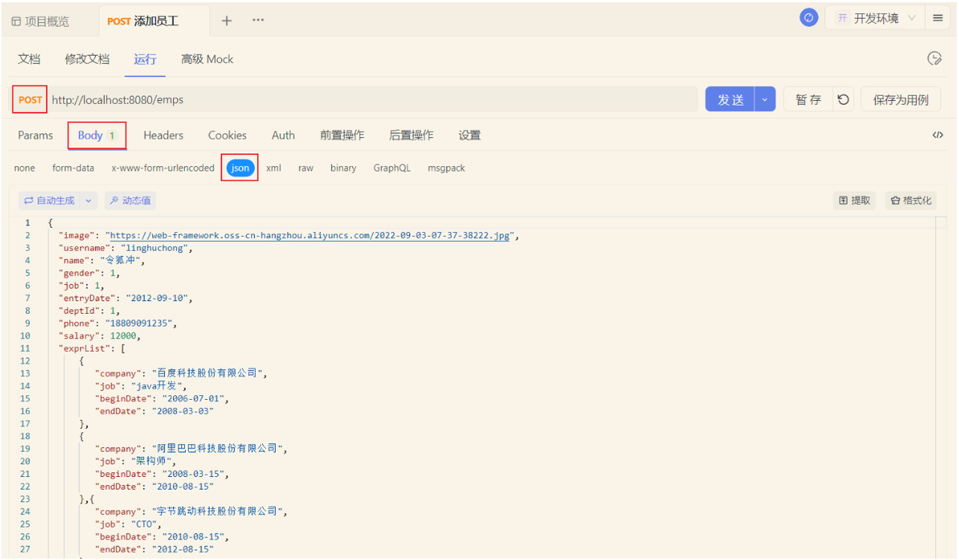Select the form-data body type

[73, 168]
